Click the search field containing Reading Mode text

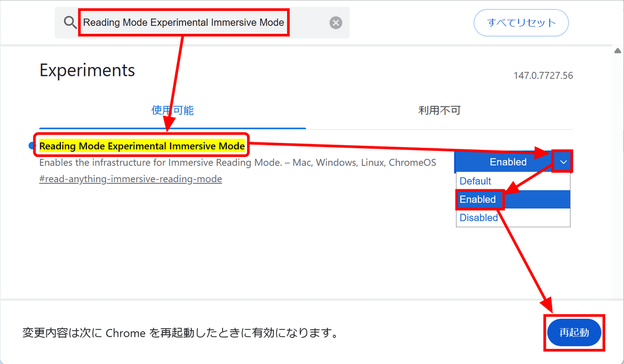[x=202, y=22]
